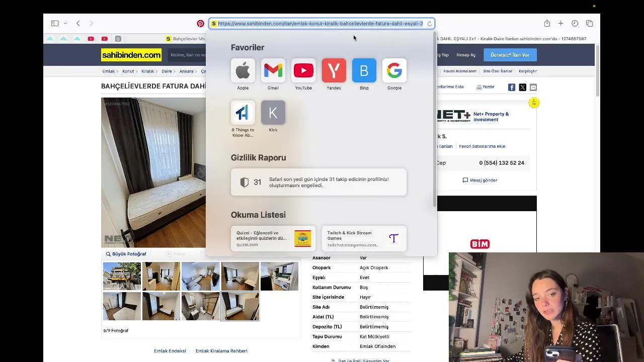Image resolution: width=644 pixels, height=362 pixels.
Task: Go to the Kiralık breadcrumb
Action: (147, 71)
